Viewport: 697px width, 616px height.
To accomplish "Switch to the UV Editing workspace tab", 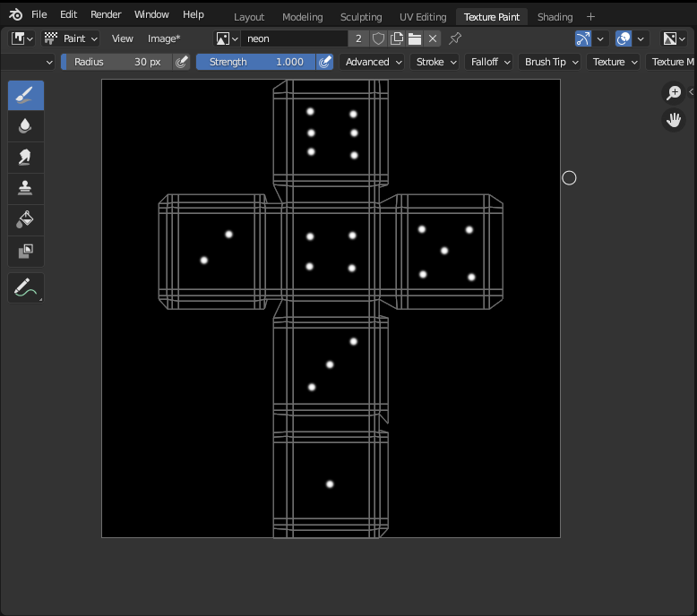I will tap(423, 17).
